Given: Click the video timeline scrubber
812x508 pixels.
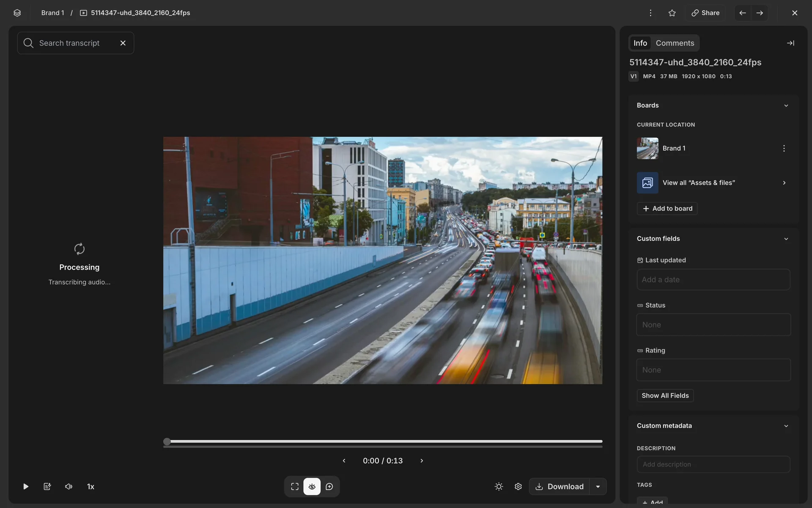Looking at the screenshot, I should pyautogui.click(x=383, y=442).
